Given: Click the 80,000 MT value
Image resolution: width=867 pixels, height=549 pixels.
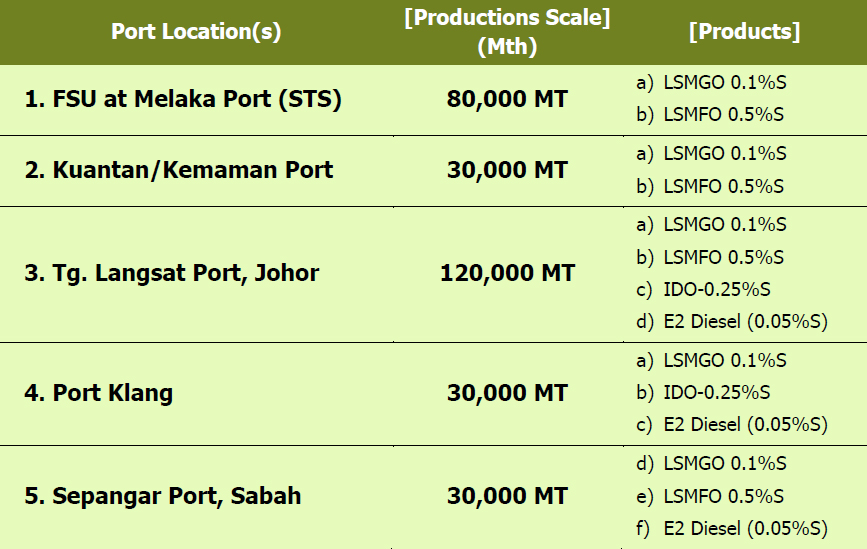Looking at the screenshot, I should (x=507, y=100).
